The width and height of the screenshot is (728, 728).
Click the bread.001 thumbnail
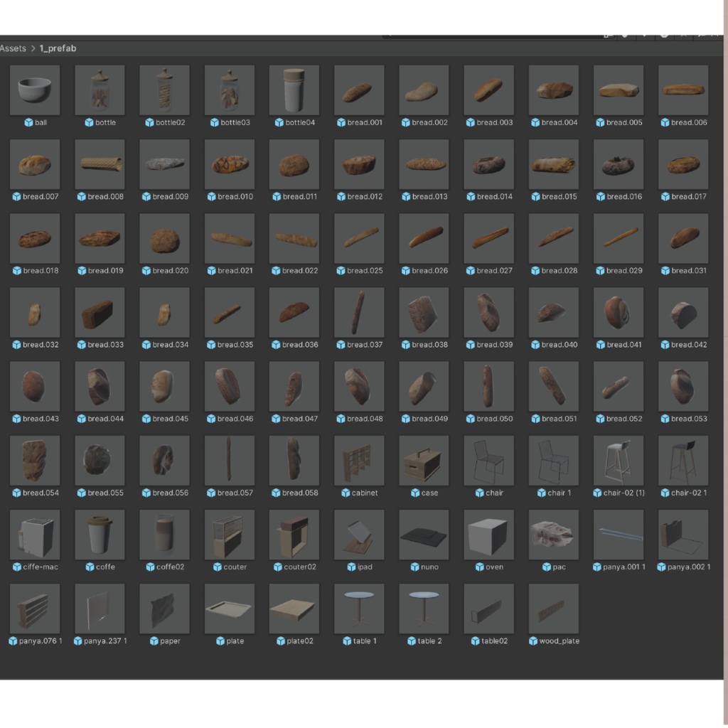(x=359, y=90)
